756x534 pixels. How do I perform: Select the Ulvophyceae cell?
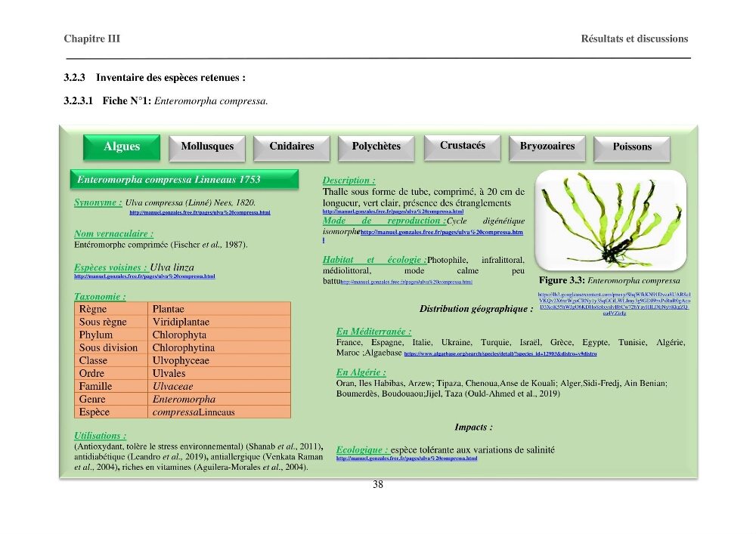tap(219, 360)
